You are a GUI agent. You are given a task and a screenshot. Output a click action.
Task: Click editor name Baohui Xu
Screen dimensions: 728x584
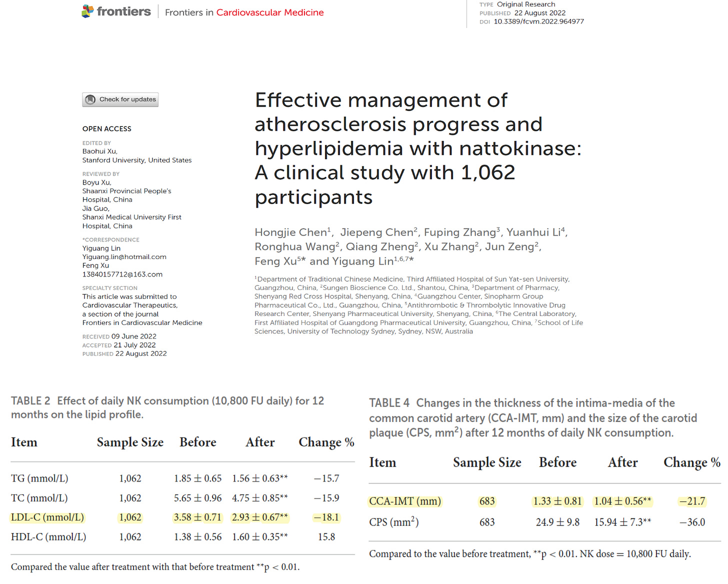[x=99, y=151]
